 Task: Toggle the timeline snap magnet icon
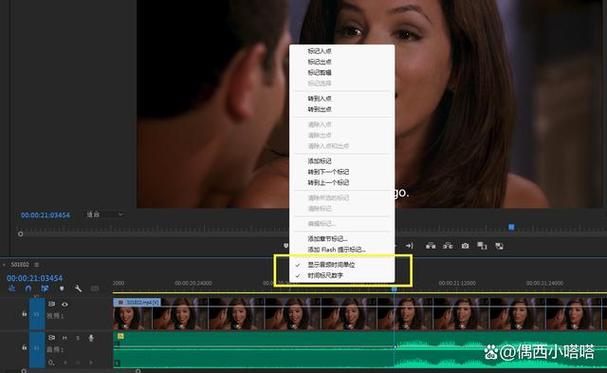point(28,289)
